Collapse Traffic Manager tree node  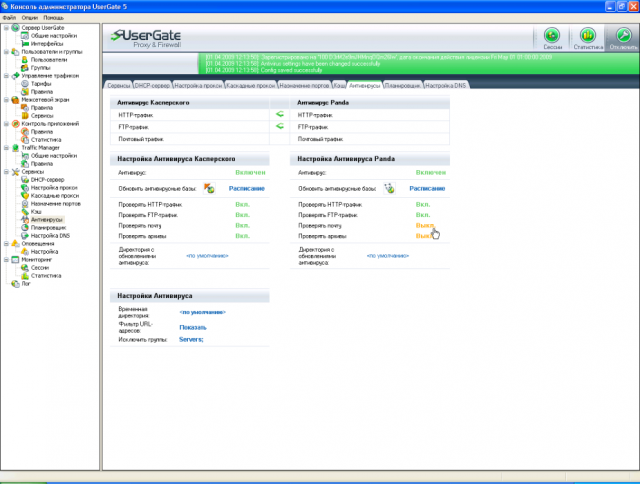(6, 148)
